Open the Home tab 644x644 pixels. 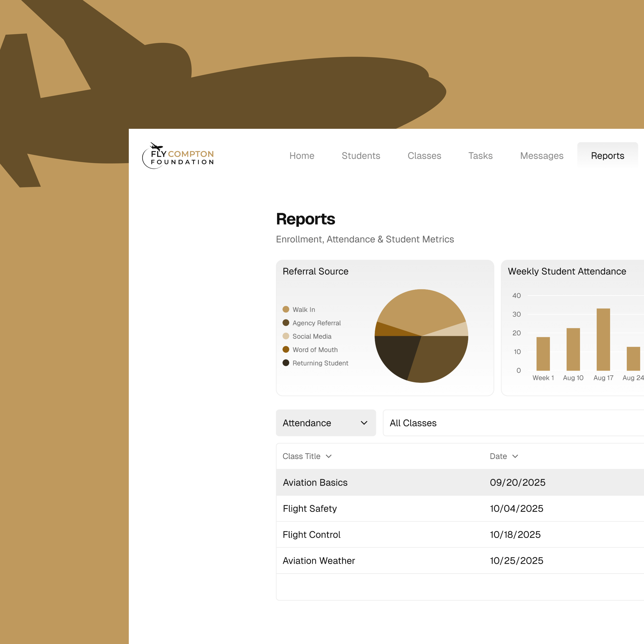click(302, 156)
